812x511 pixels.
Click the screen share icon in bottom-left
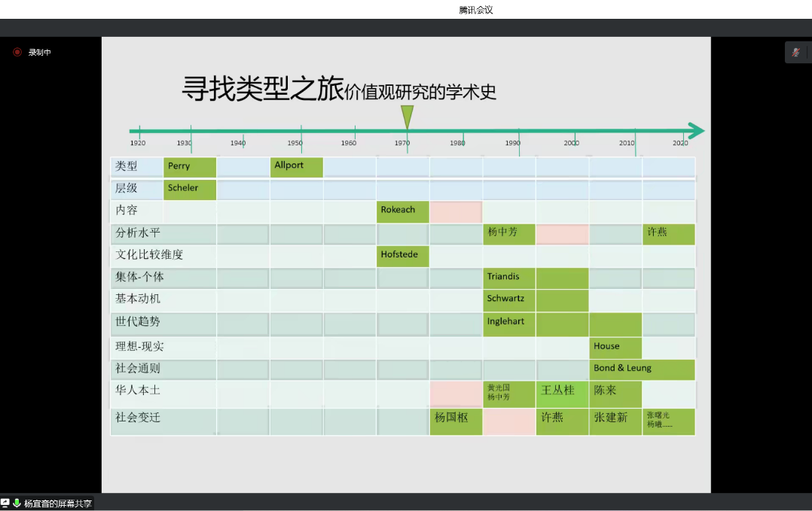pos(5,503)
